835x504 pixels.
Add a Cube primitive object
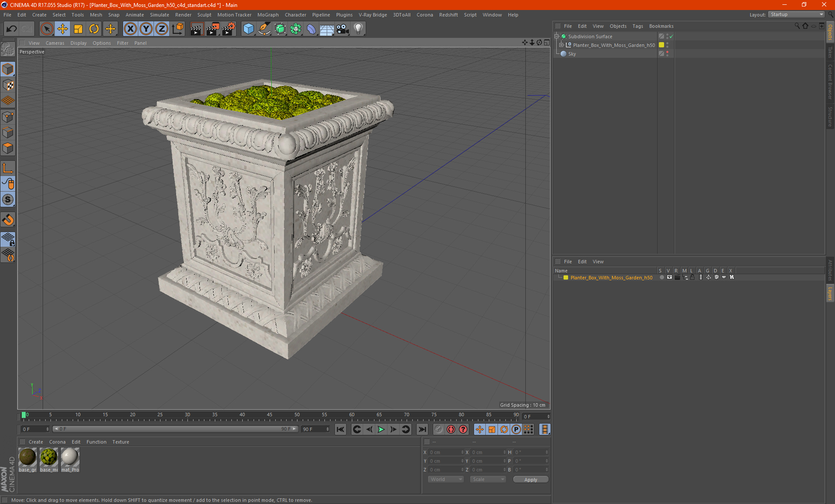[248, 29]
